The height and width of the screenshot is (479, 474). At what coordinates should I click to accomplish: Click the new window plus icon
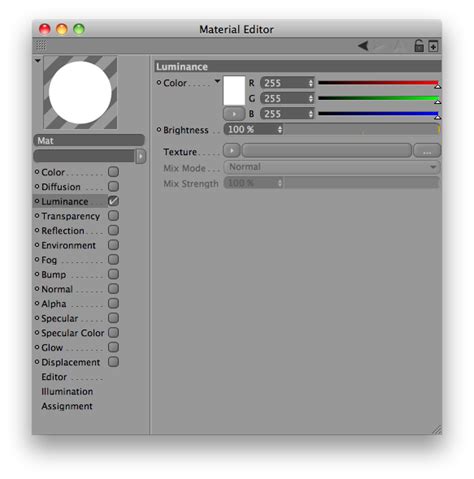click(433, 46)
